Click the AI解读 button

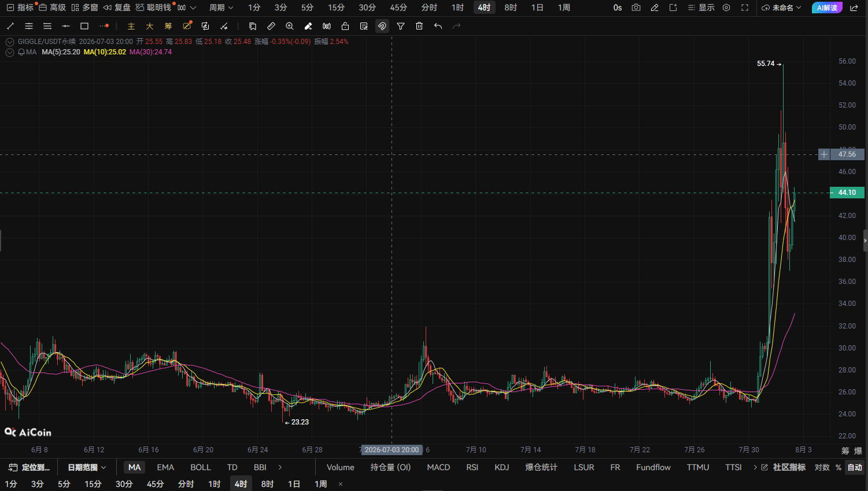tap(827, 8)
